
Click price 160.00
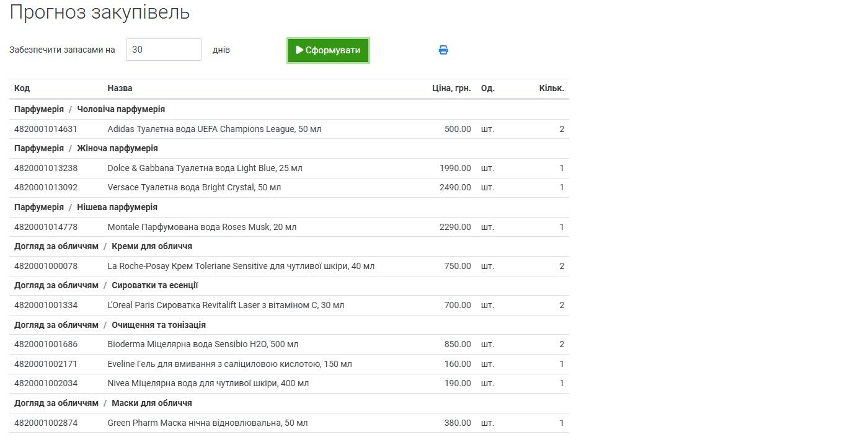(x=458, y=364)
